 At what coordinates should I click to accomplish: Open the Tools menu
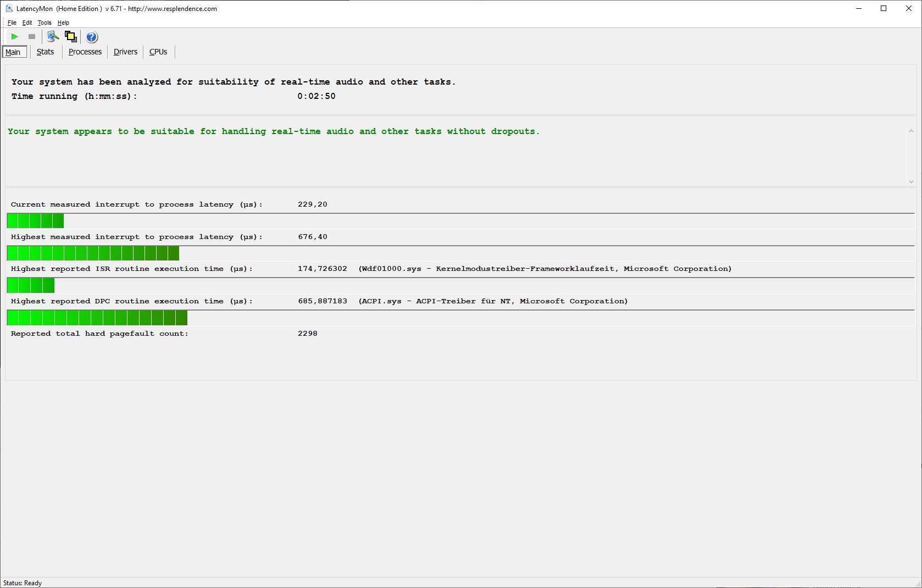[x=45, y=23]
